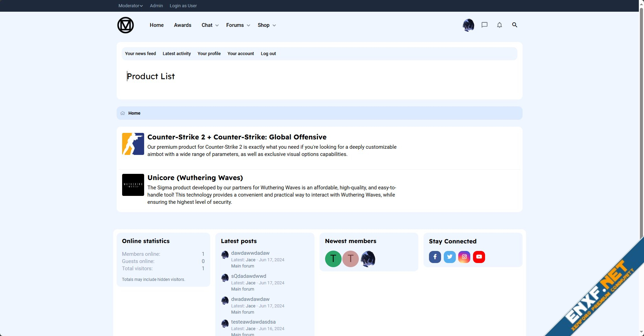The height and width of the screenshot is (336, 644).
Task: Open the Forums navigation item
Action: pos(235,25)
